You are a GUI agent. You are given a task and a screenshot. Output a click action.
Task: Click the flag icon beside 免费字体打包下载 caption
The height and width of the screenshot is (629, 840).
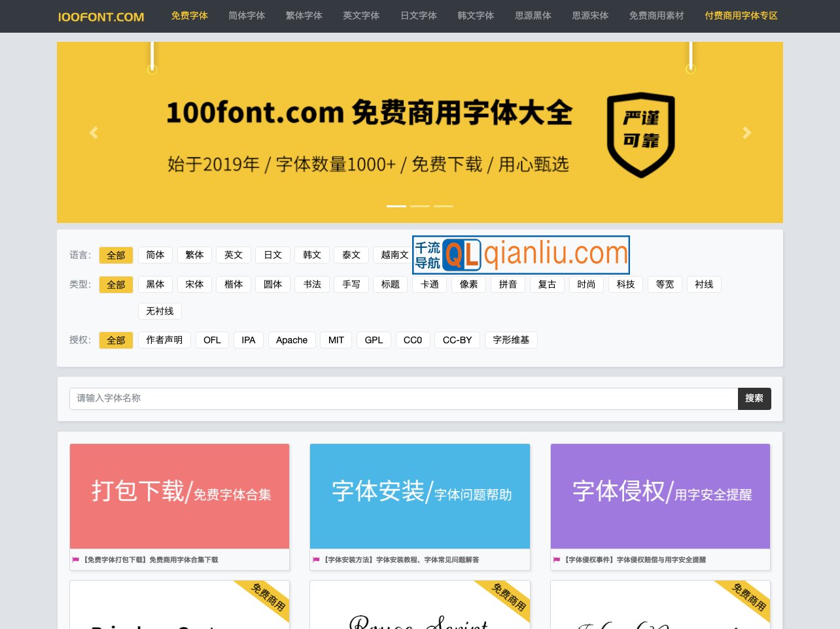(76, 560)
